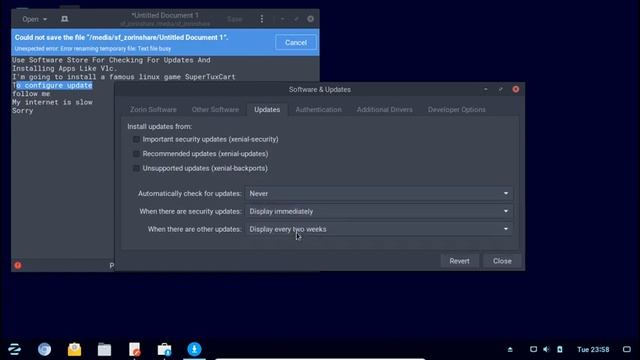Open the network indicator in tray

pos(533,349)
